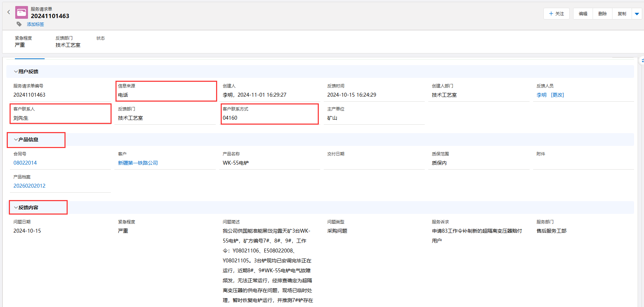Open contract number 08022014 link
The height and width of the screenshot is (307, 644).
(x=25, y=163)
